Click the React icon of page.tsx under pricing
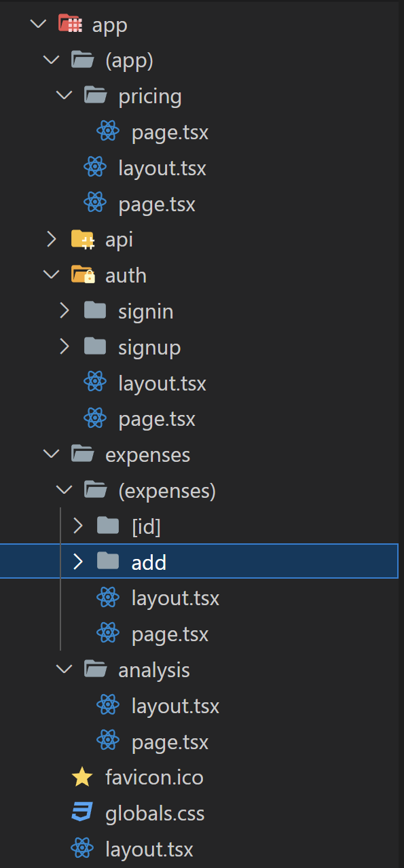 [x=108, y=131]
